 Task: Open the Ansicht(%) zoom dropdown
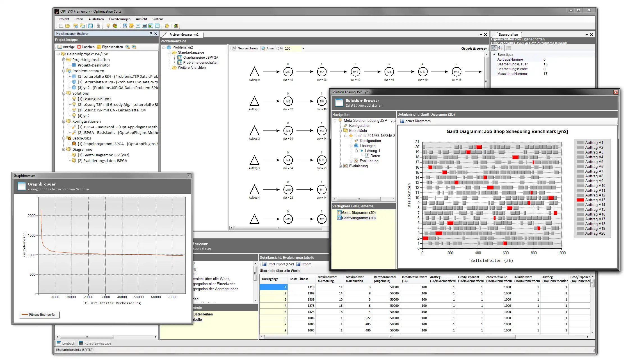pos(303,48)
